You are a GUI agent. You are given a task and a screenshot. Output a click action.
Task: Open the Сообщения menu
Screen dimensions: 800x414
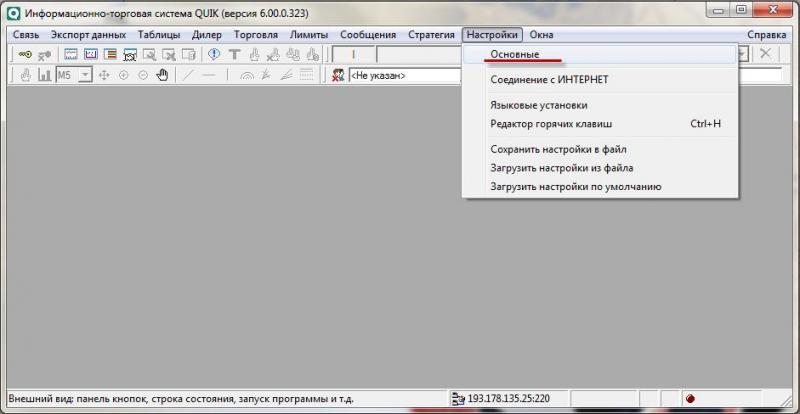tap(368, 35)
